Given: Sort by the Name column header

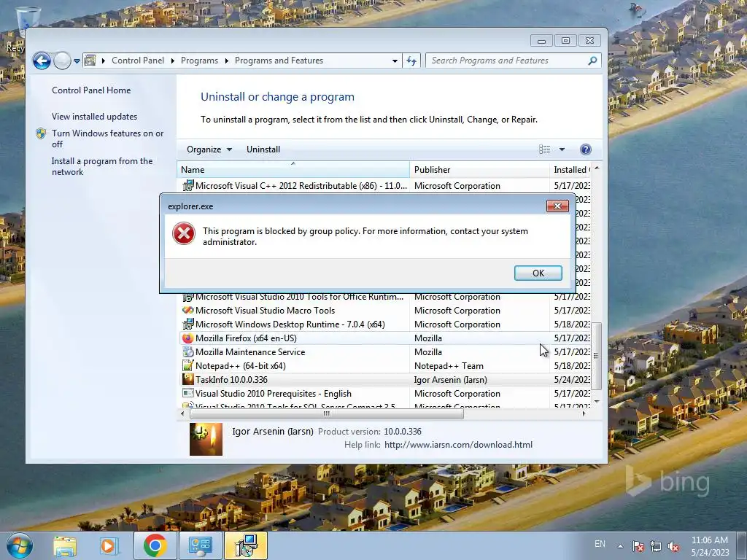Looking at the screenshot, I should click(x=293, y=169).
